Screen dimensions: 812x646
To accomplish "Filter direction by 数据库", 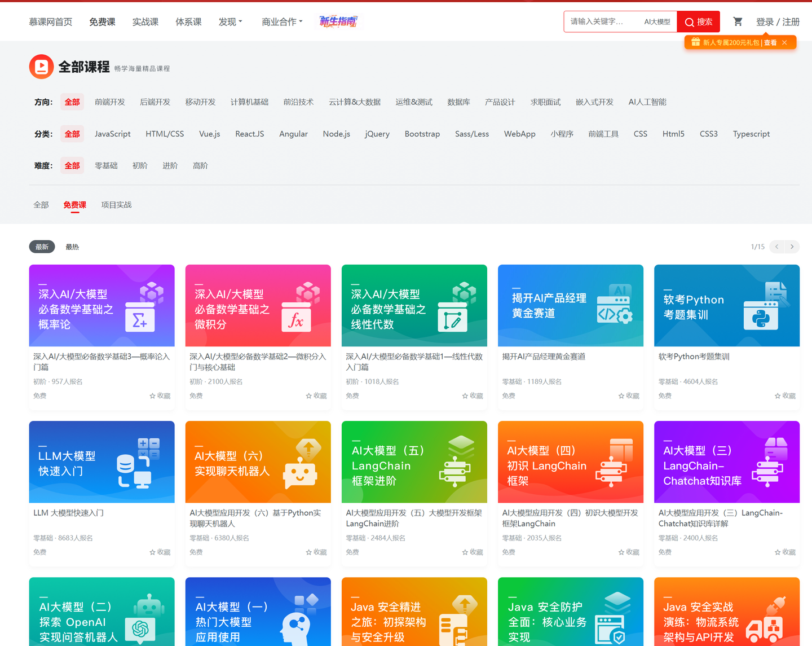I will (458, 102).
